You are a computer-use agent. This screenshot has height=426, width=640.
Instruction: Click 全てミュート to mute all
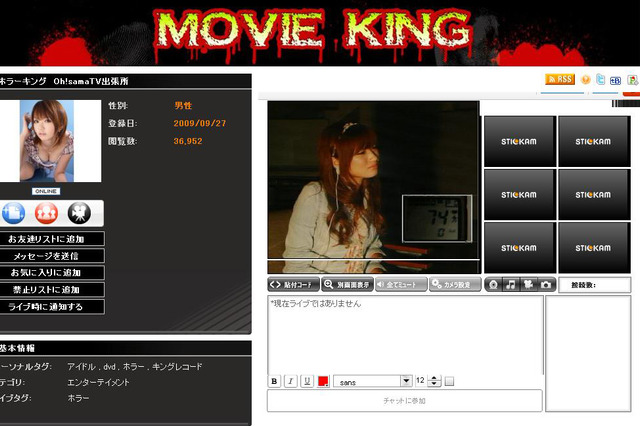(401, 284)
